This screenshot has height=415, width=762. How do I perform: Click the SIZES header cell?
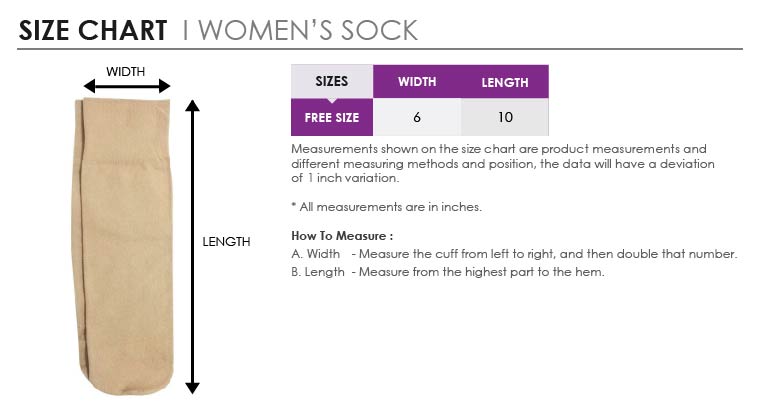(x=332, y=81)
